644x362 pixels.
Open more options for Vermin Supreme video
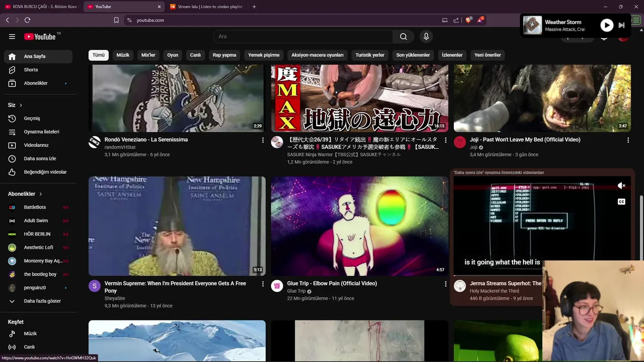coord(263,284)
